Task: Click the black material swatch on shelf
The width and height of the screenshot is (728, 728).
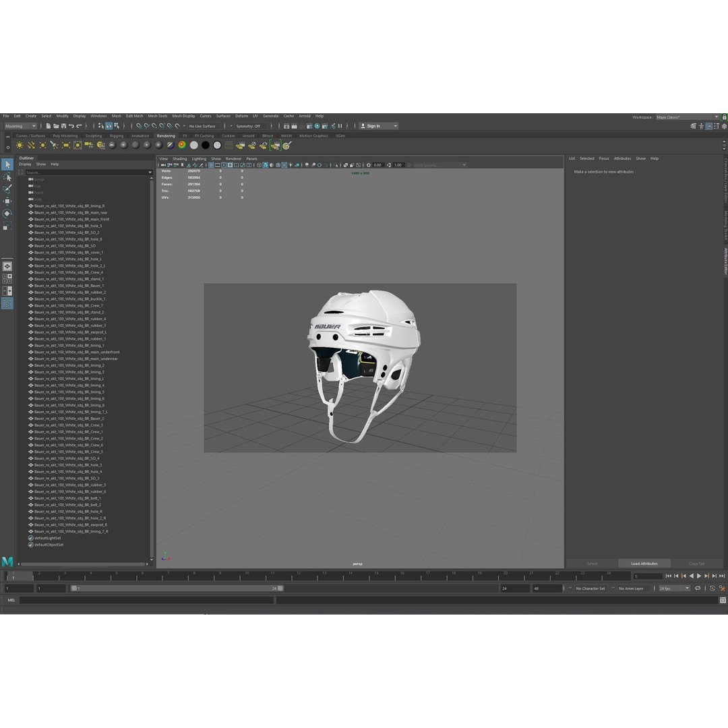Action: click(x=205, y=146)
